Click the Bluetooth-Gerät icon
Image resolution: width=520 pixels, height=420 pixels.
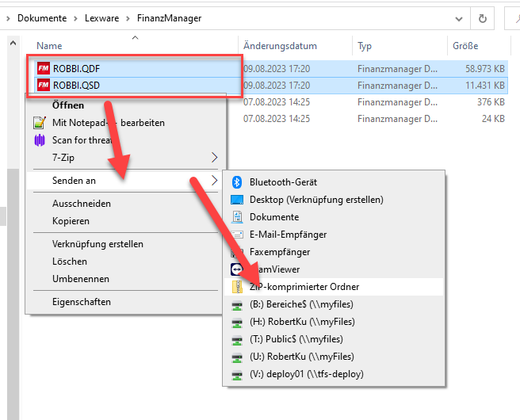tap(236, 182)
